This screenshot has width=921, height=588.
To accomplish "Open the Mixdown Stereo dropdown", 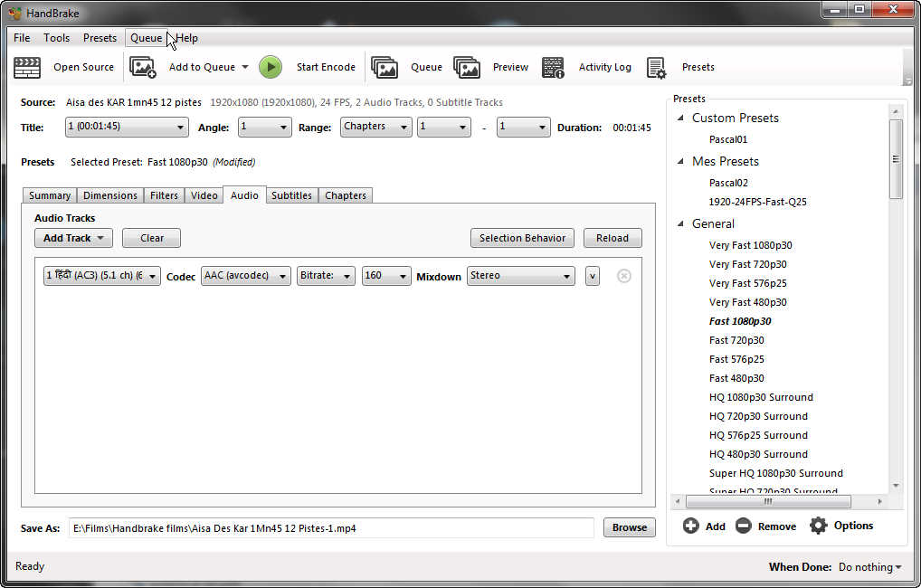I will point(521,276).
